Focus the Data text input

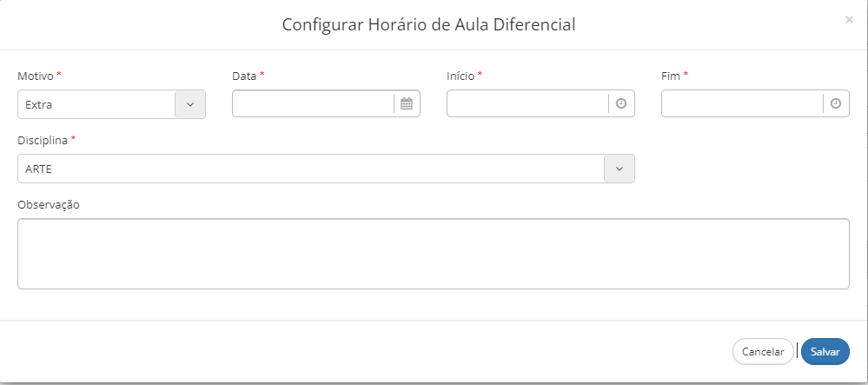(x=314, y=103)
